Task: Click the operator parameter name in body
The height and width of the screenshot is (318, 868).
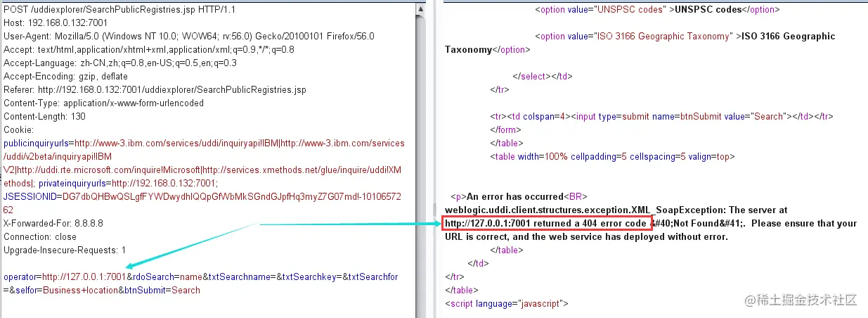Action: tap(20, 277)
